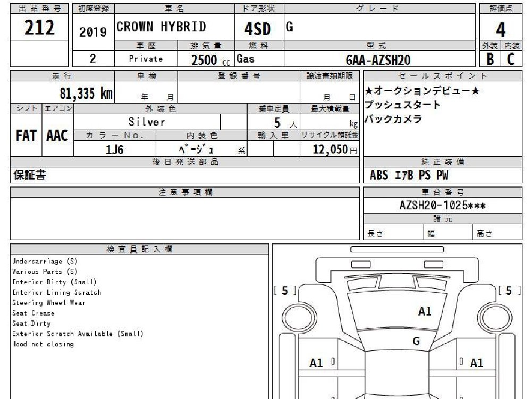
Task: Select A1 mark on left side door
Action: (316, 363)
